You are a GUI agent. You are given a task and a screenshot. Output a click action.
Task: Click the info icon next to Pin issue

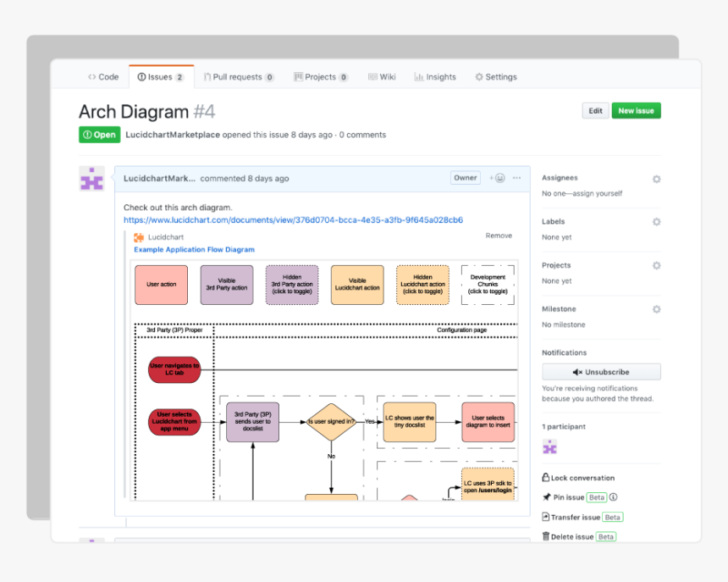point(614,497)
